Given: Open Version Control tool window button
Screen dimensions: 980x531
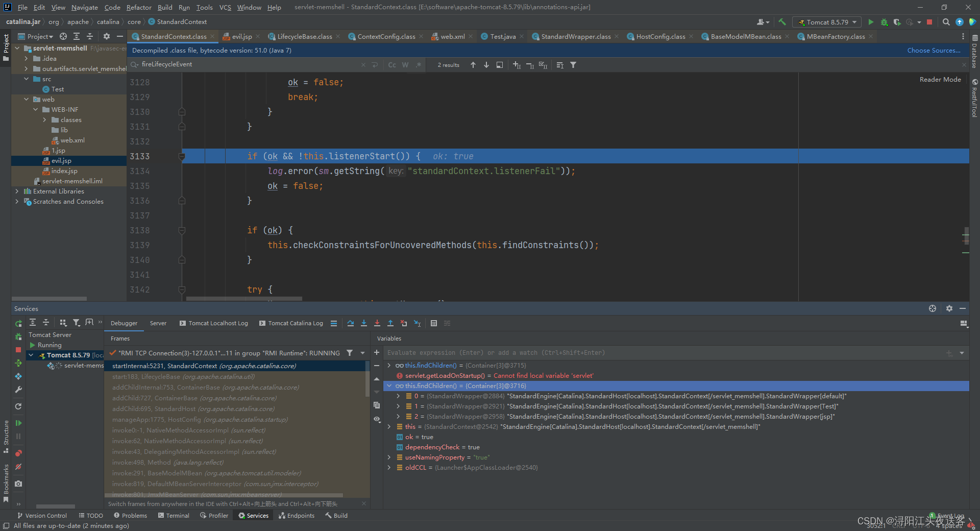Looking at the screenshot, I should [42, 516].
